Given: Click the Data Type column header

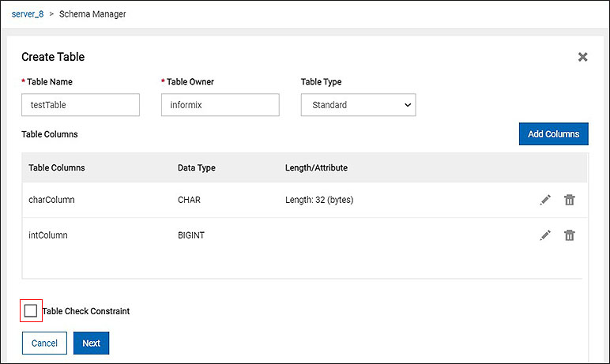Looking at the screenshot, I should pyautogui.click(x=197, y=167).
